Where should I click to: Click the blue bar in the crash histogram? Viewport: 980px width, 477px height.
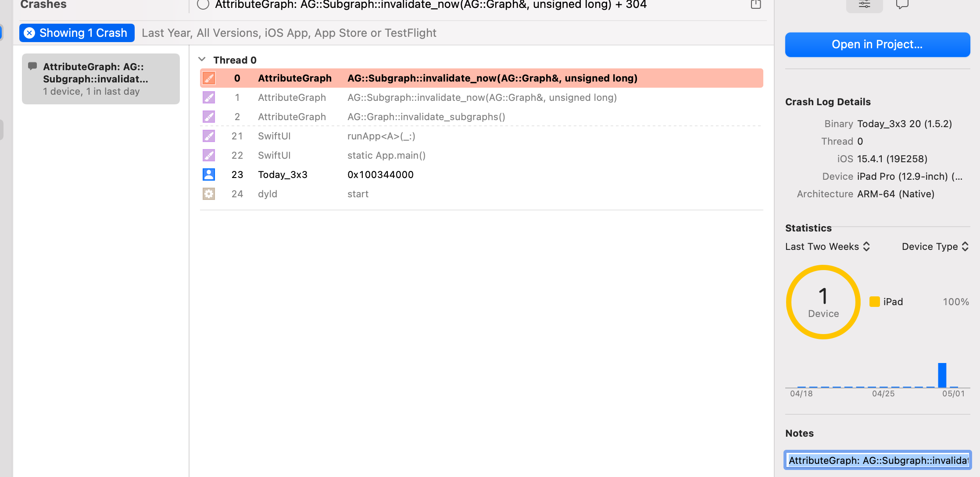[x=942, y=375]
